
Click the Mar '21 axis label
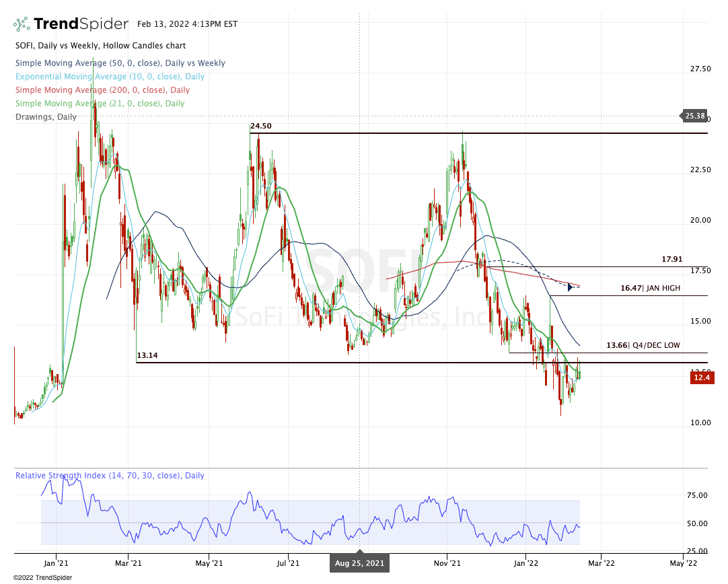[x=128, y=563]
